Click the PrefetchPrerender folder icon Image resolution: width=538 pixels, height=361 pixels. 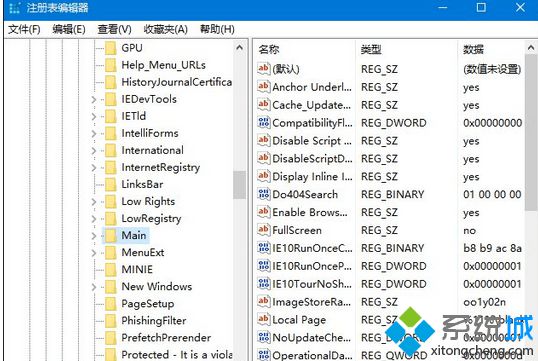110,338
